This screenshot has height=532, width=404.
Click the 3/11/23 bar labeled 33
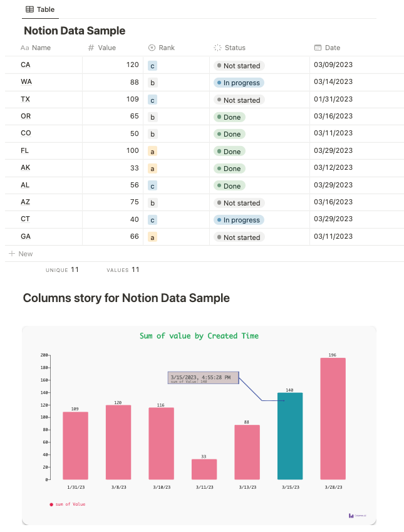pyautogui.click(x=204, y=469)
